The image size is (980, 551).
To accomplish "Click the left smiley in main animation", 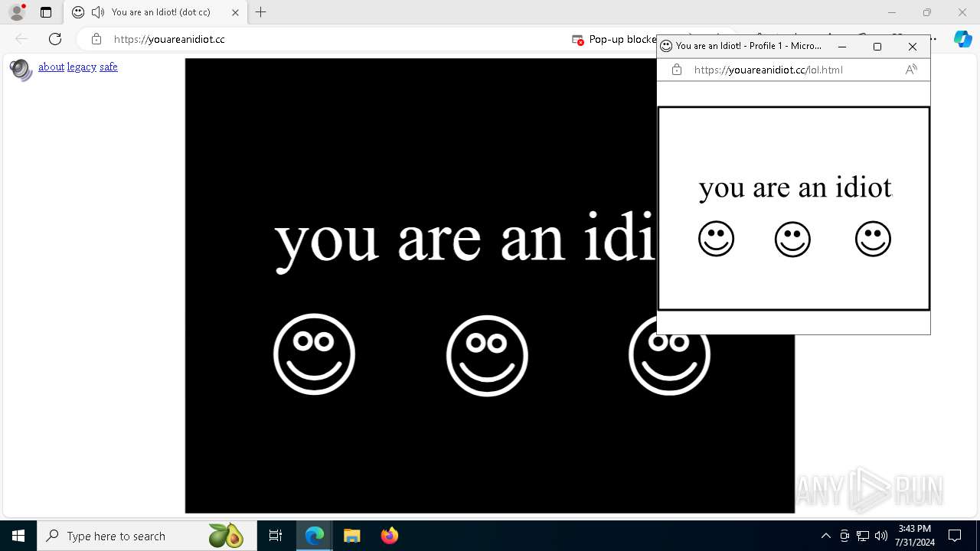I will [314, 354].
